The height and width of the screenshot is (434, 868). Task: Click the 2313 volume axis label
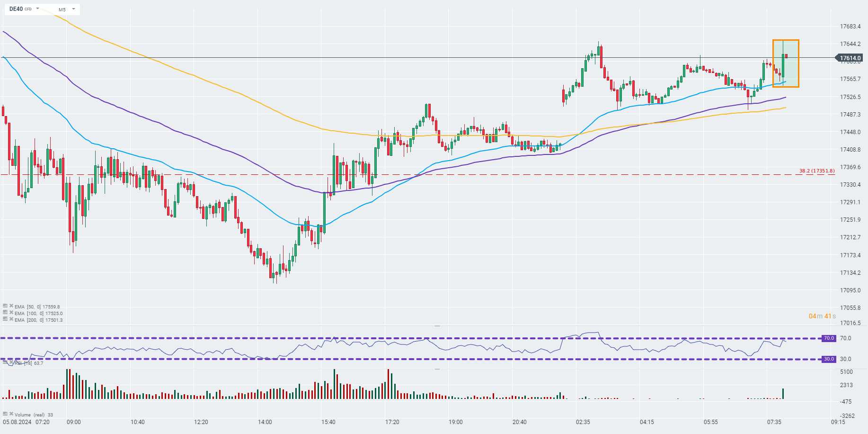click(847, 385)
